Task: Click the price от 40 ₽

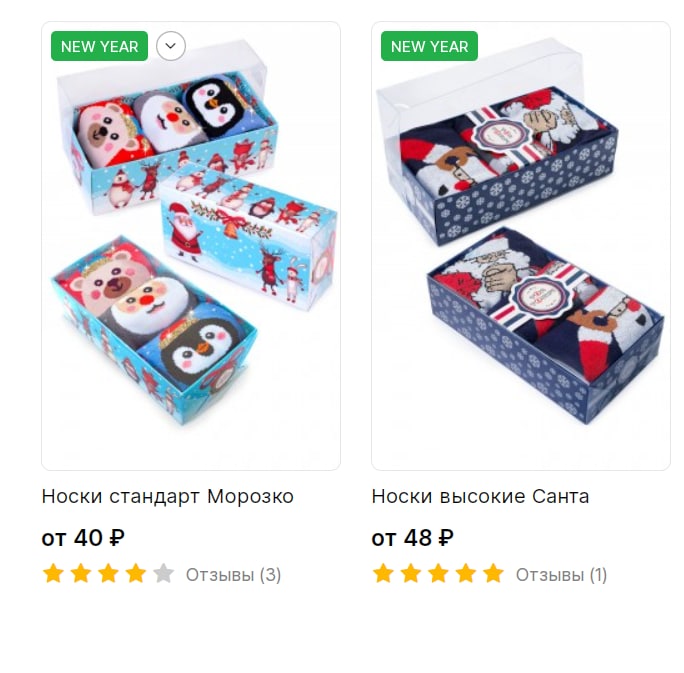Action: tap(83, 538)
